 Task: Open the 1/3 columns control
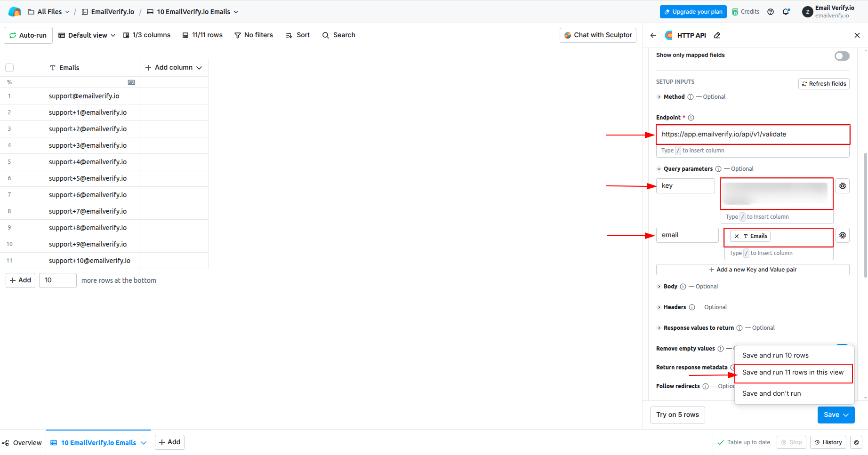coord(147,35)
